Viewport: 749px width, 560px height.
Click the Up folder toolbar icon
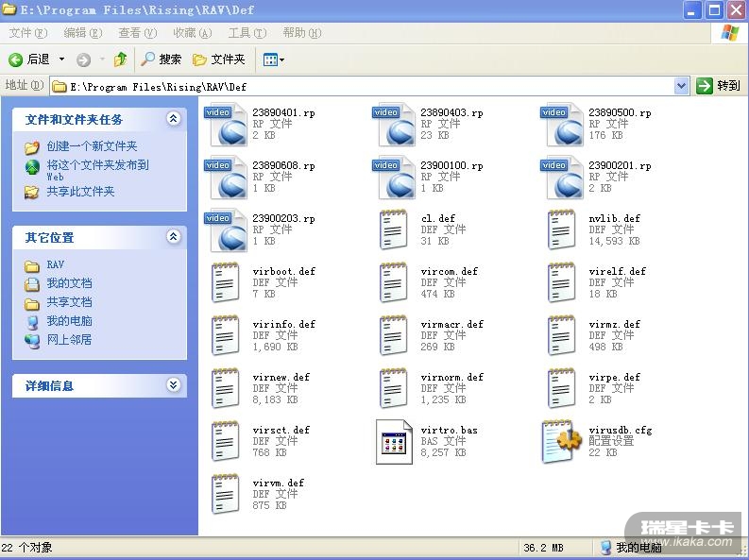(120, 59)
